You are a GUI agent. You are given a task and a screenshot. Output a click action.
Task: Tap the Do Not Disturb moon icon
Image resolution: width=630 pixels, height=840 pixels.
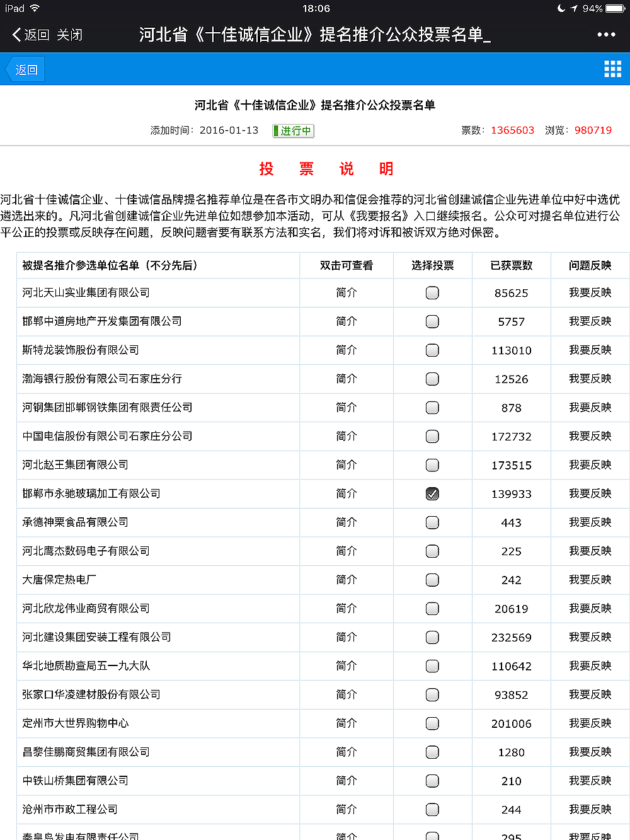[x=561, y=8]
